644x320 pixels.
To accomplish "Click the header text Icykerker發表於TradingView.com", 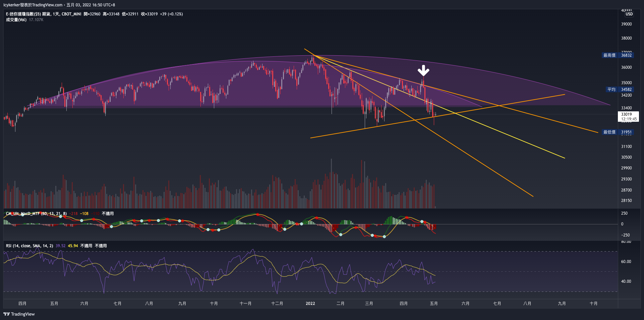I will (33, 5).
